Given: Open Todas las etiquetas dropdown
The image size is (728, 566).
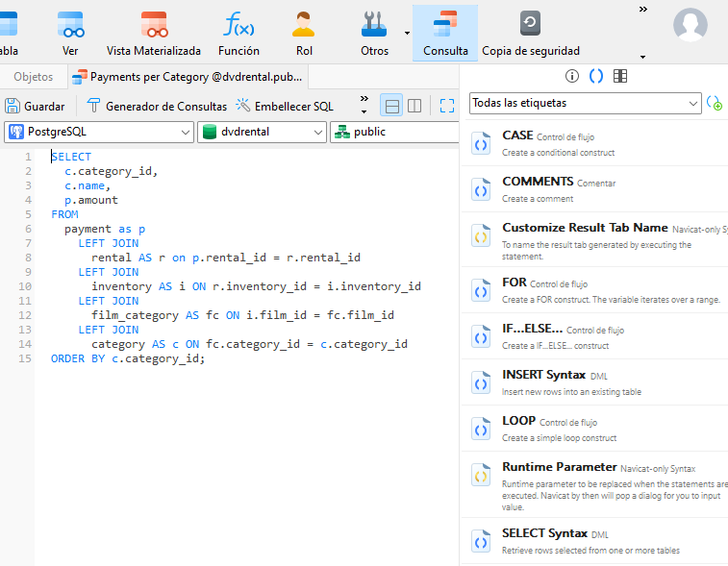Looking at the screenshot, I should tap(585, 103).
